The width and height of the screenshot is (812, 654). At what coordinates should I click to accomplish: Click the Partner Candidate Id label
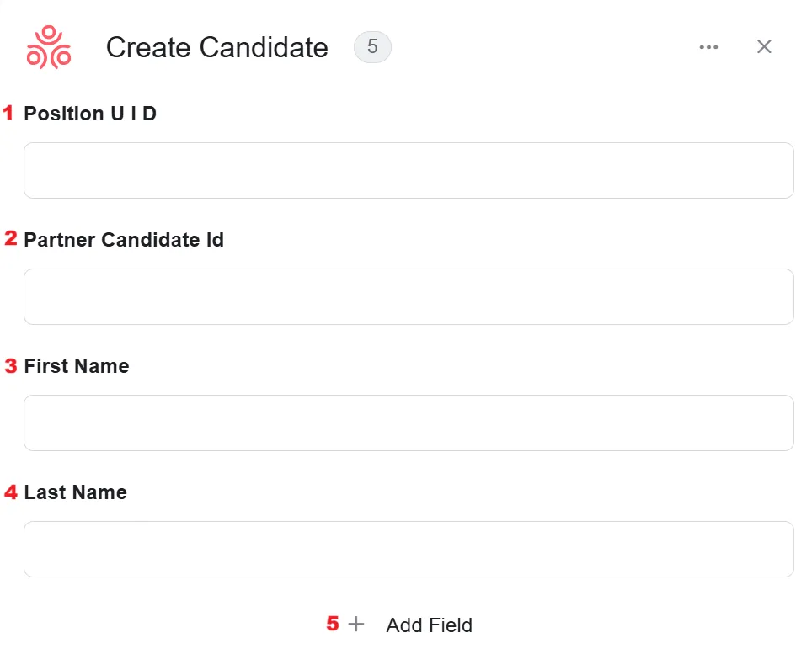tap(124, 240)
